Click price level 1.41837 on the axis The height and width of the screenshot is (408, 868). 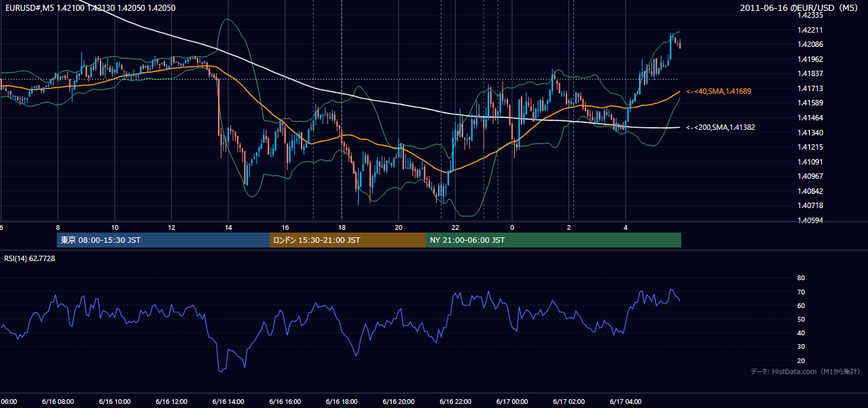coord(811,73)
